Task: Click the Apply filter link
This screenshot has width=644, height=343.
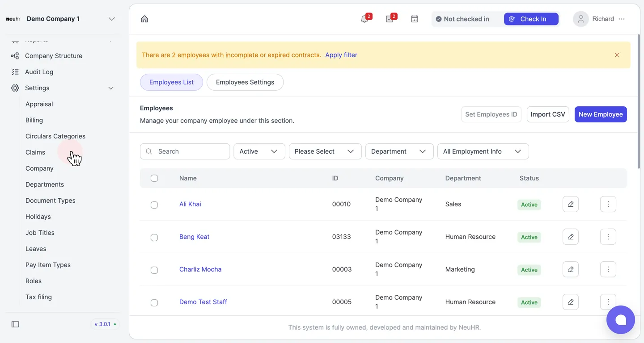Action: coord(341,55)
